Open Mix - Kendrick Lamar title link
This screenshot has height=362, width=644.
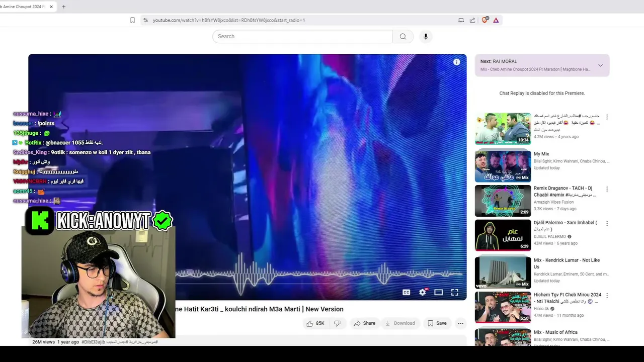567,263
